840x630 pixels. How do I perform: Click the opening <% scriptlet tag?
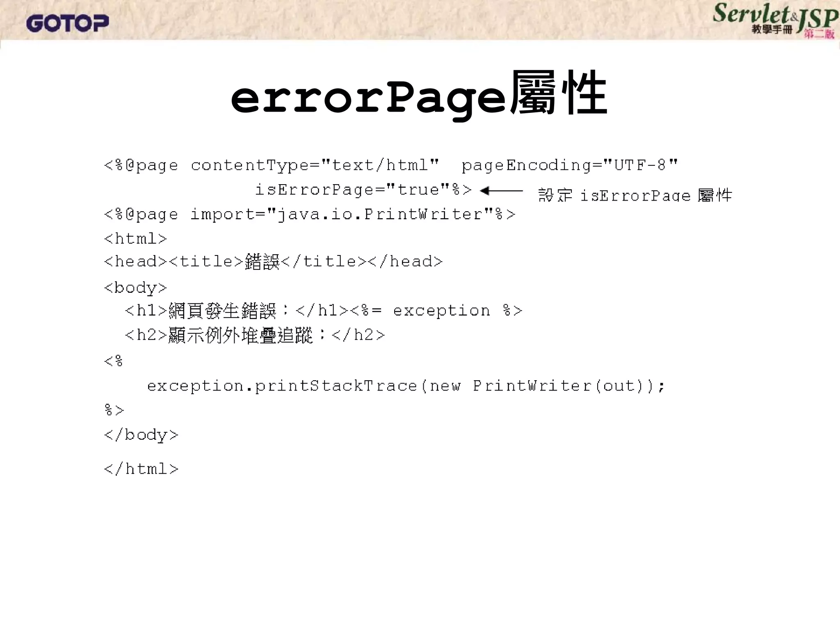point(114,361)
